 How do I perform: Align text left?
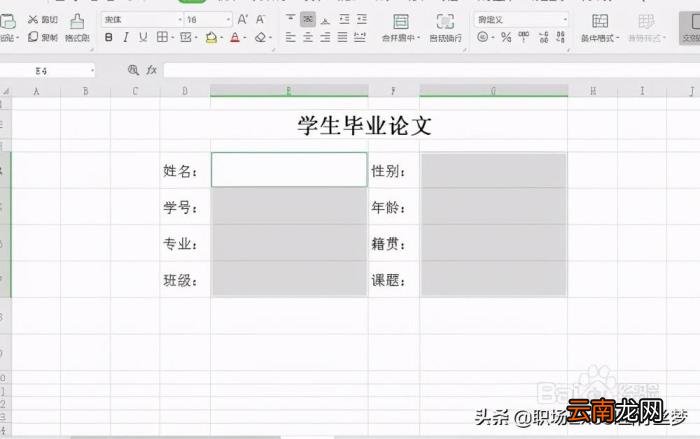tap(291, 38)
